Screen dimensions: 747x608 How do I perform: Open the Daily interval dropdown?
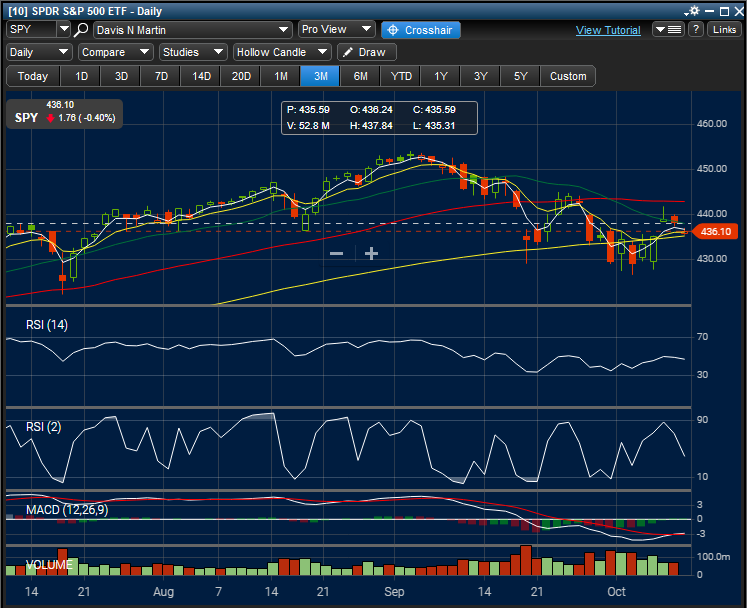39,52
